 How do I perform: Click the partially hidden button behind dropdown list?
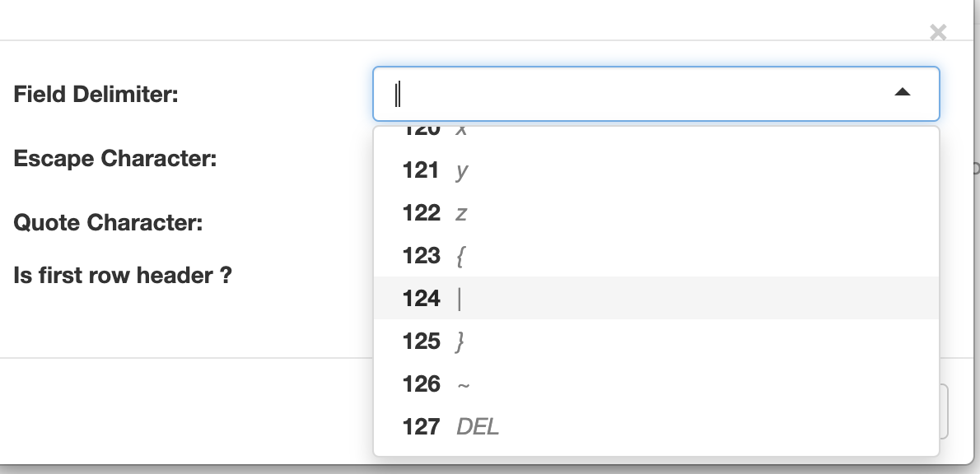[944, 411]
